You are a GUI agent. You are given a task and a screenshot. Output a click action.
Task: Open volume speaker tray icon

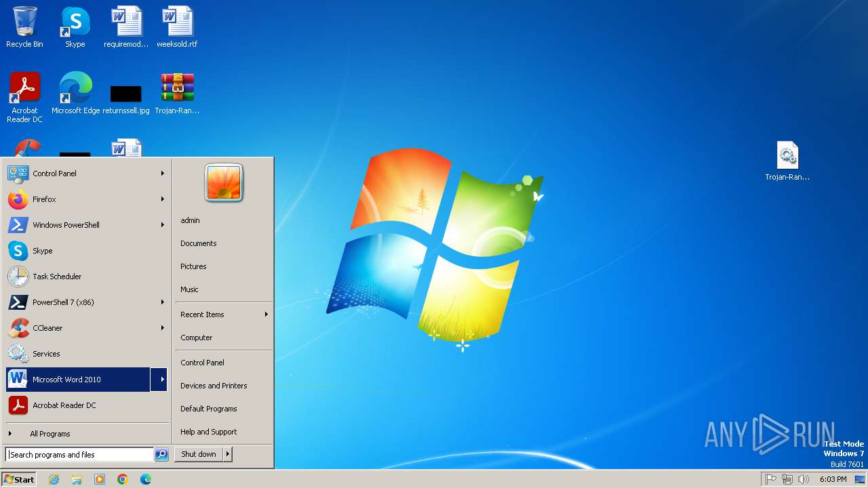pyautogui.click(x=804, y=479)
